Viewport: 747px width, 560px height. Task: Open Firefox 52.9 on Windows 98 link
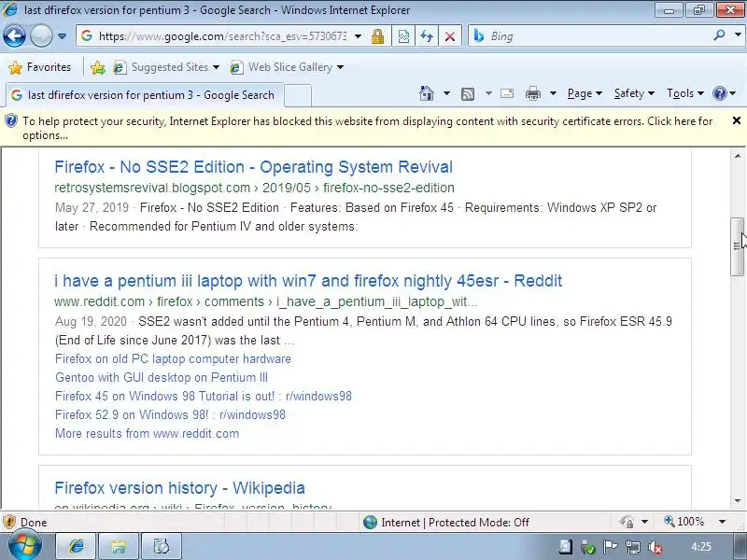pos(170,414)
